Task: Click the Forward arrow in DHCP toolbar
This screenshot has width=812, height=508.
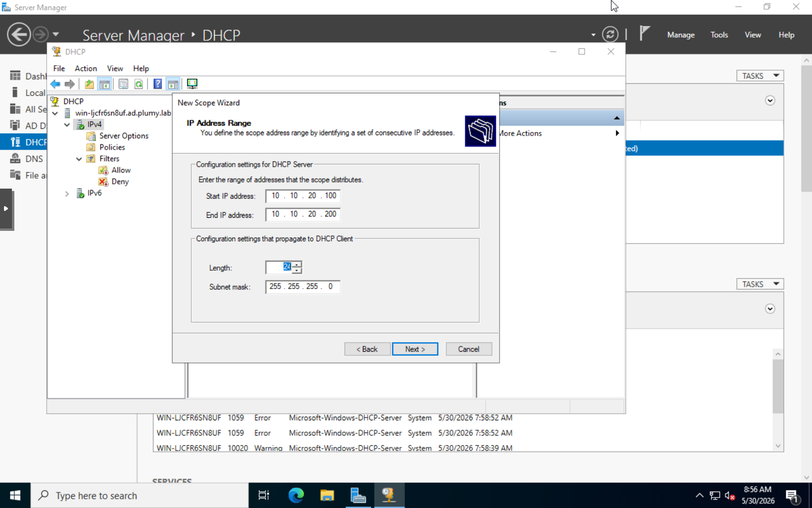Action: click(x=70, y=84)
